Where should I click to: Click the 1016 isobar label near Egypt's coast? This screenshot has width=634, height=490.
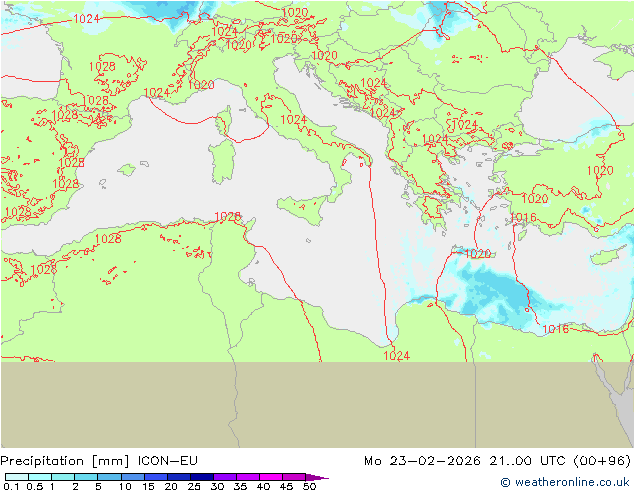point(555,329)
